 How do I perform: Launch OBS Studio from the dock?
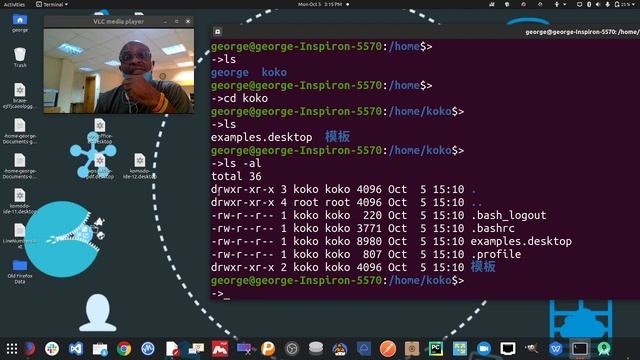click(x=292, y=349)
